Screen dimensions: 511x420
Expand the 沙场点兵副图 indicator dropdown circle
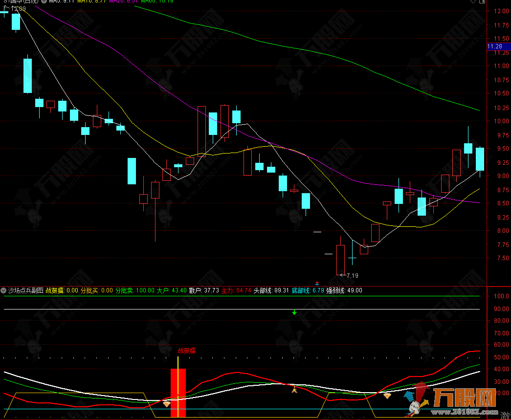[4, 290]
